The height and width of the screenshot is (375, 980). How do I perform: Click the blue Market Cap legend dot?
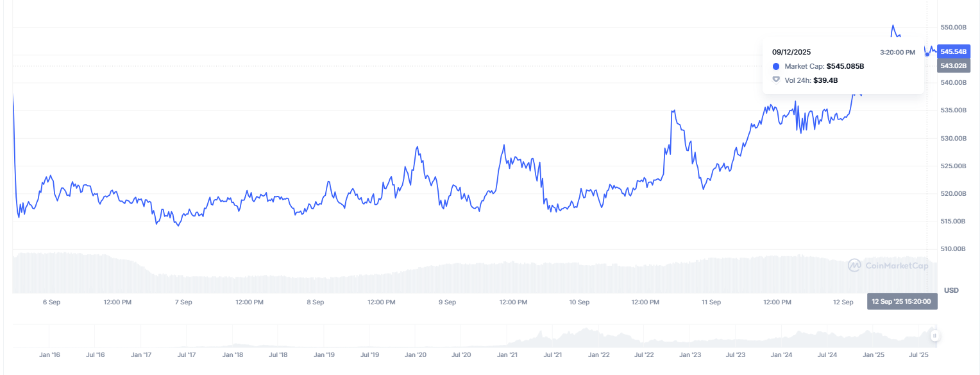click(x=777, y=66)
